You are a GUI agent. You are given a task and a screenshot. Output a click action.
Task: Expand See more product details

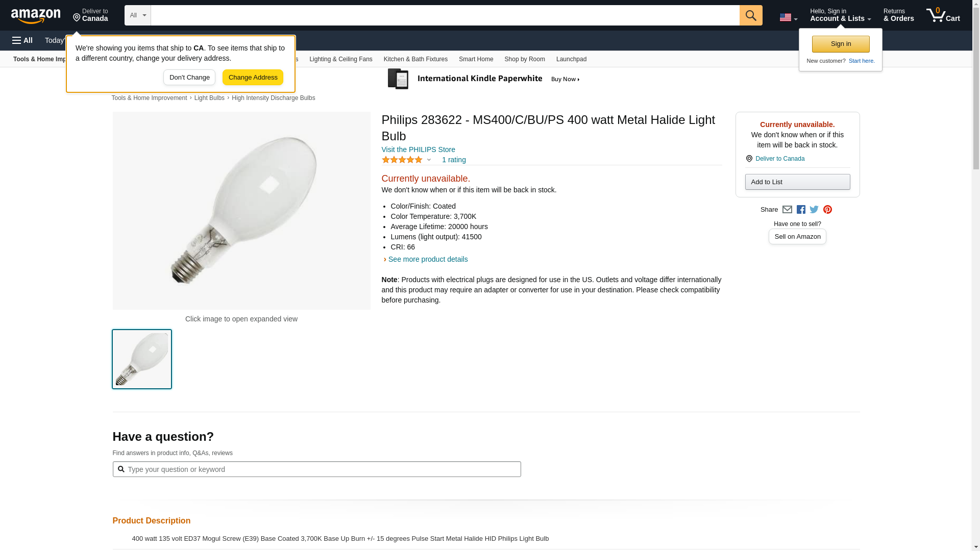tap(428, 259)
